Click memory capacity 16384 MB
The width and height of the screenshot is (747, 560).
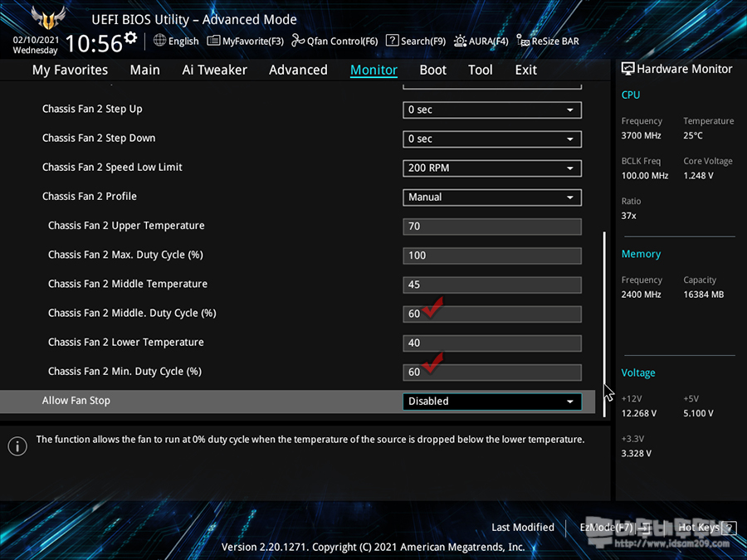pyautogui.click(x=704, y=295)
